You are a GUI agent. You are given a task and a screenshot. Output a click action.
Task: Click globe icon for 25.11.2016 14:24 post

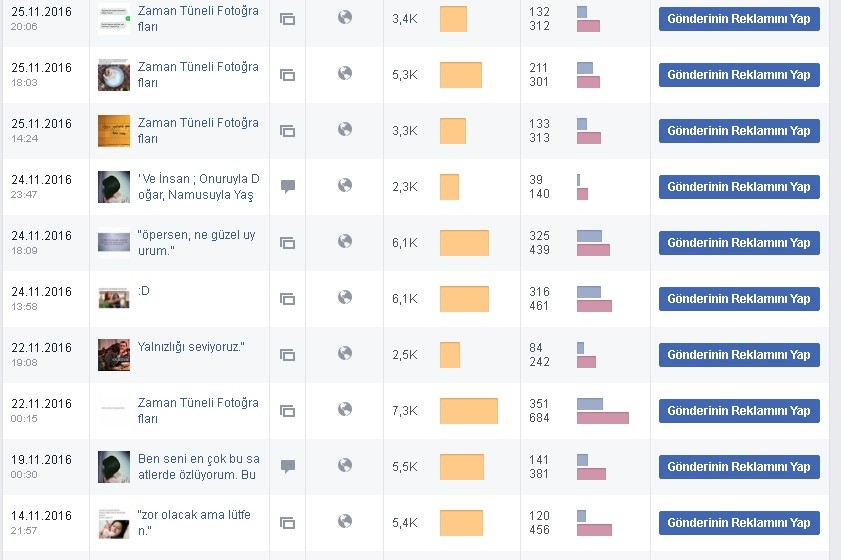(345, 129)
